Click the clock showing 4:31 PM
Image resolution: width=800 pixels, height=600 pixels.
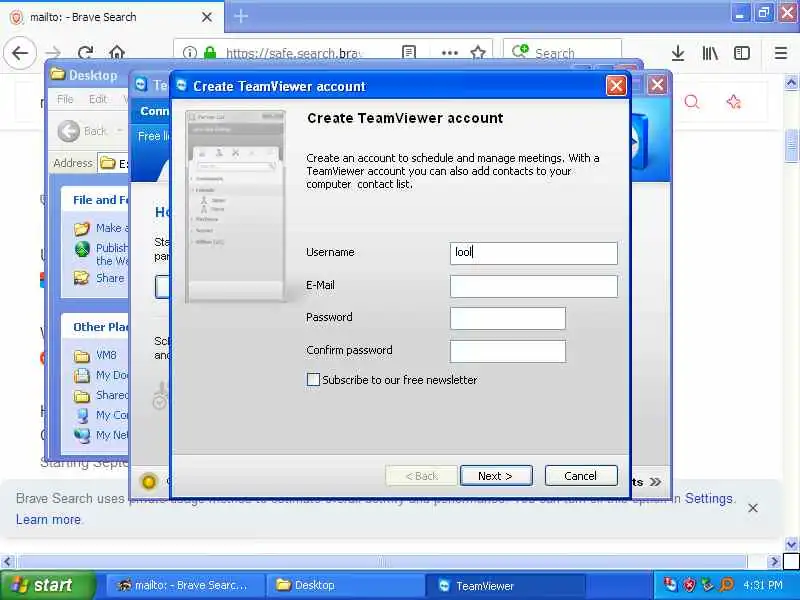pyautogui.click(x=763, y=585)
